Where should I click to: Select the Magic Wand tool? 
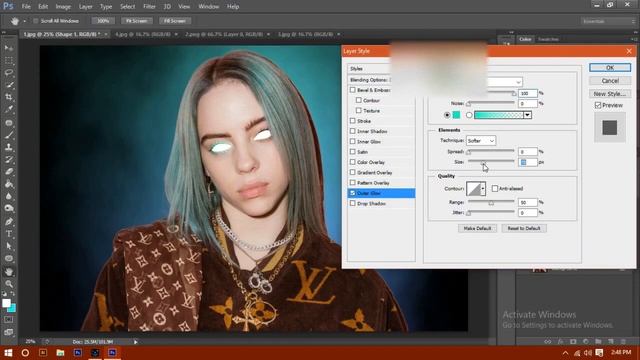pos(9,85)
